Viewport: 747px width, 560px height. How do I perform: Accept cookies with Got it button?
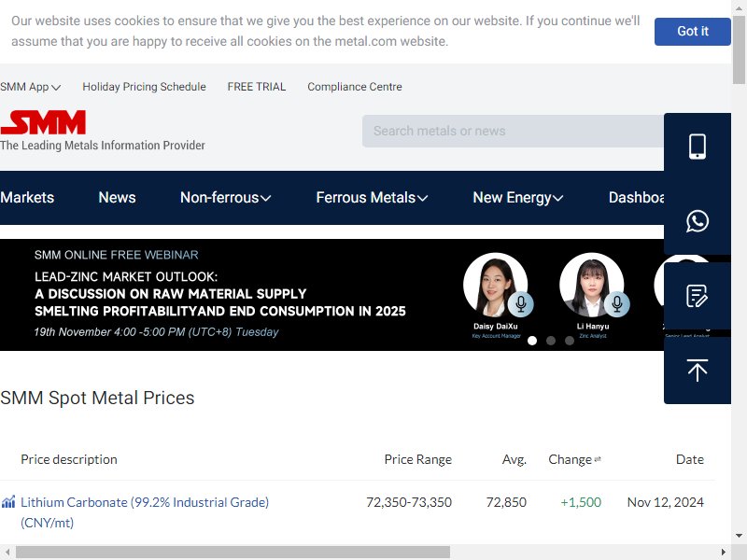point(692,32)
